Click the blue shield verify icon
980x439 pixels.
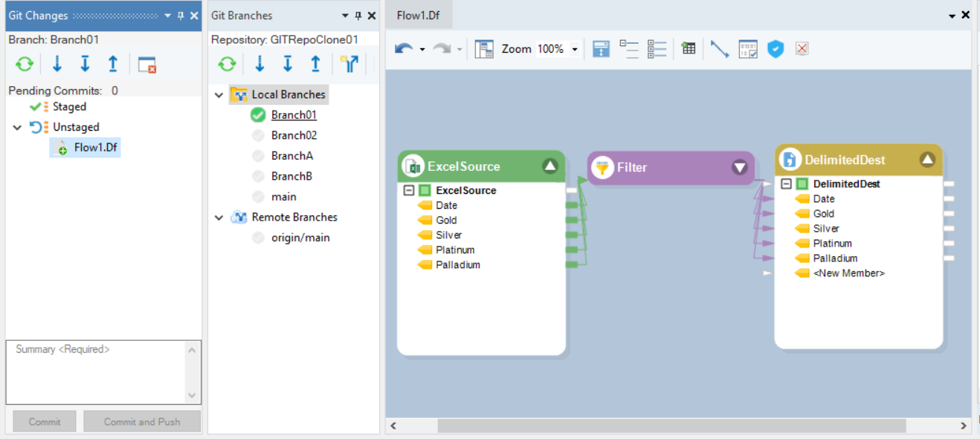(776, 49)
